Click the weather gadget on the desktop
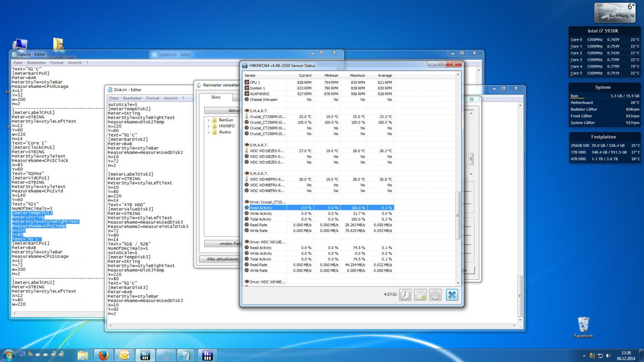Viewport: 644px width, 362px height. 614,13
